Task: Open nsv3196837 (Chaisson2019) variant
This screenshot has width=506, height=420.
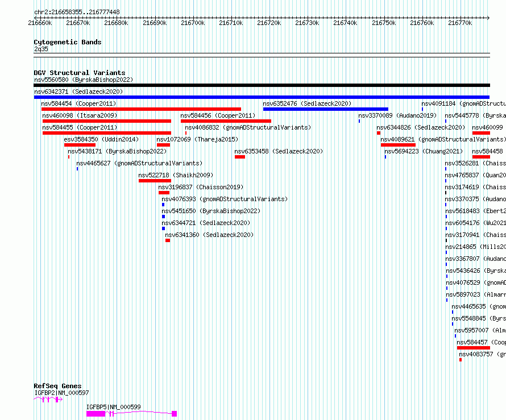Action: (x=201, y=187)
